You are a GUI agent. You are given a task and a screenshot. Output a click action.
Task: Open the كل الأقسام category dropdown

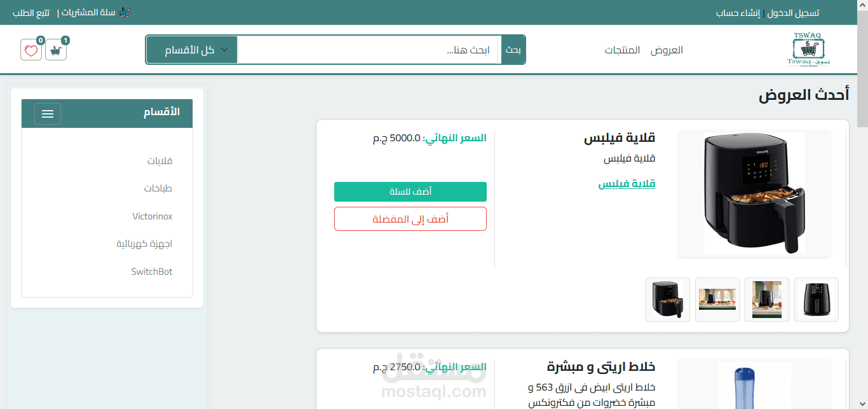192,50
